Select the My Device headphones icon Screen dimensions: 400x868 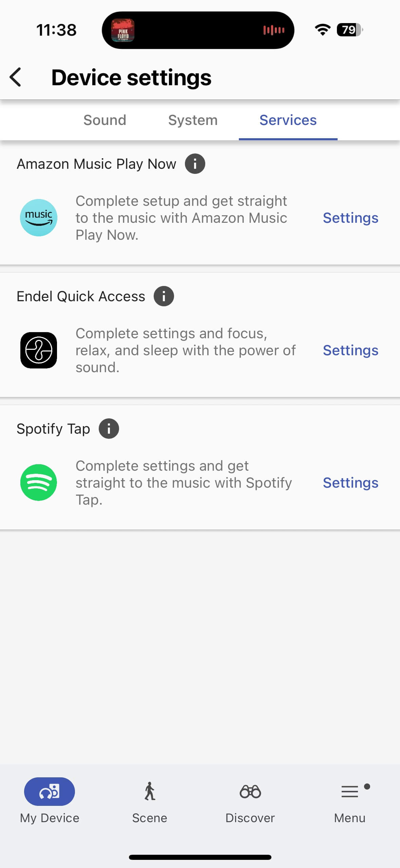pyautogui.click(x=50, y=792)
